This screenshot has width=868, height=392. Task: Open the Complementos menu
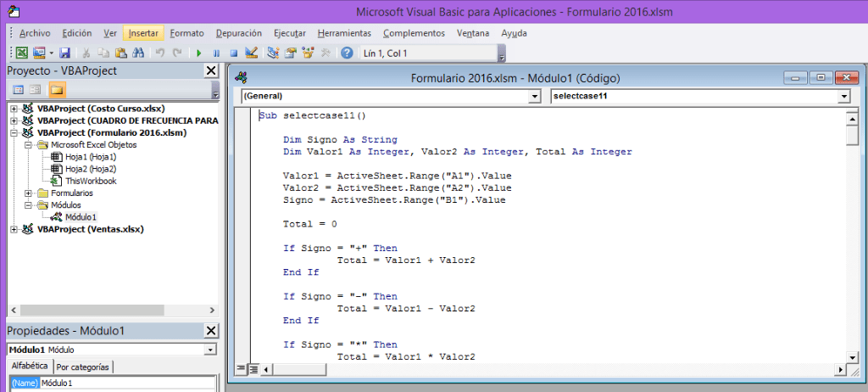click(x=414, y=33)
